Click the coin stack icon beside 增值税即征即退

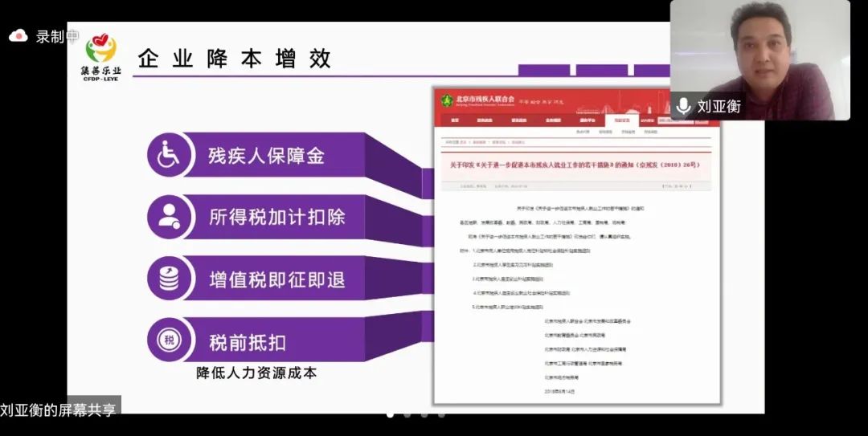point(170,278)
